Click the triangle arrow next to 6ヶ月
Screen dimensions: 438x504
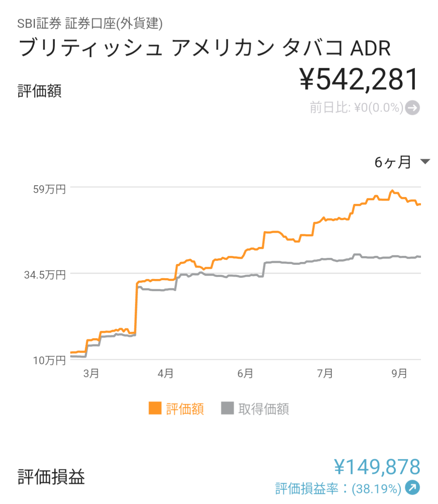coord(425,162)
